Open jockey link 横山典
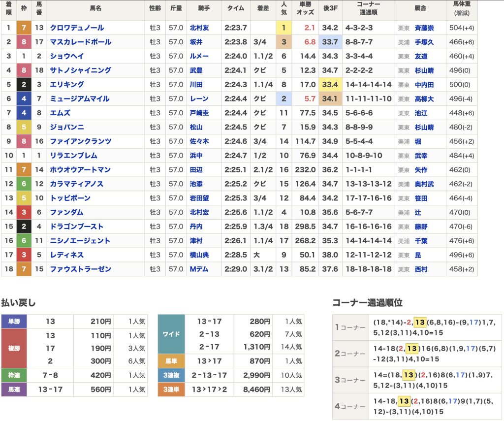 [x=199, y=255]
